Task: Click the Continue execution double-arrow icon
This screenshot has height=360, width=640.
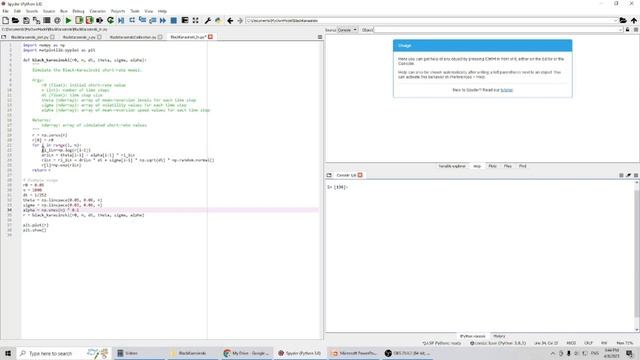Action: tap(163, 20)
